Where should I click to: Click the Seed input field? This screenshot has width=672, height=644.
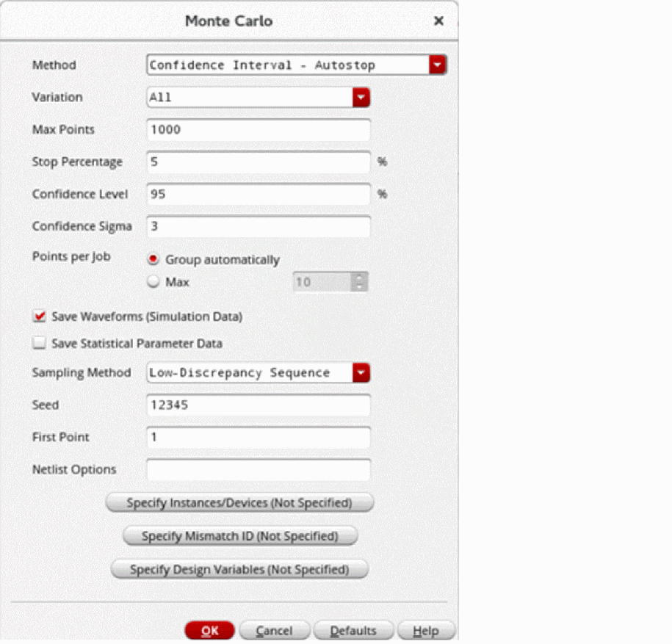pos(259,405)
